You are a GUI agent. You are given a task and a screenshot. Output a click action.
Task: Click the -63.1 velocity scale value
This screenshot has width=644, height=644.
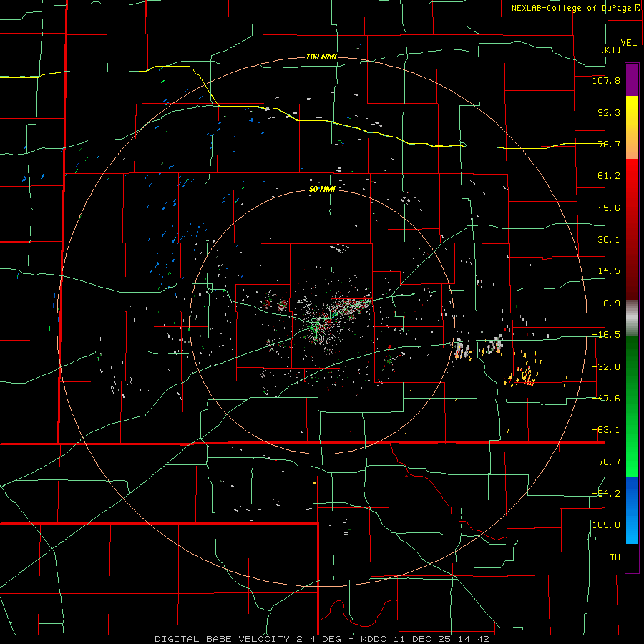(606, 430)
